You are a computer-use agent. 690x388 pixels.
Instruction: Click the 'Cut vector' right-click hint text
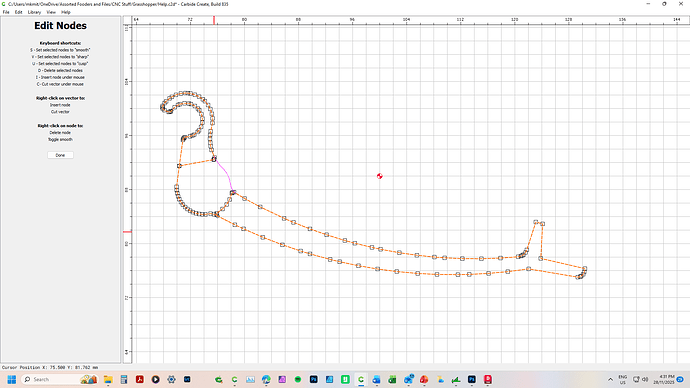point(60,112)
